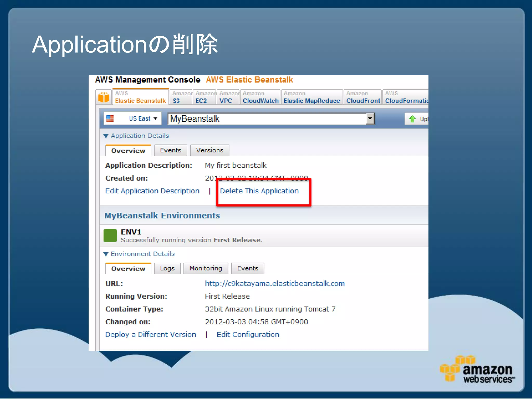The image size is (532, 399).
Task: Select the application Events tab
Action: [170, 150]
